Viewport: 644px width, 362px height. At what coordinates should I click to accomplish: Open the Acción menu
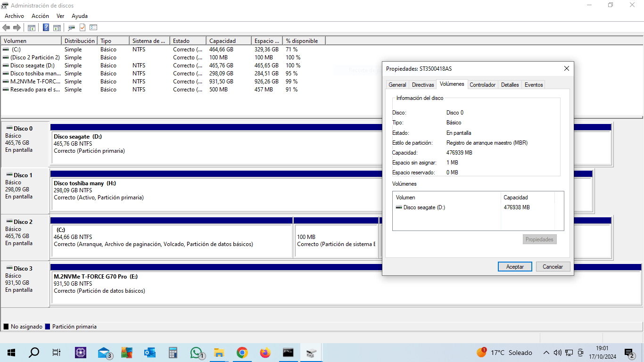[x=40, y=16]
